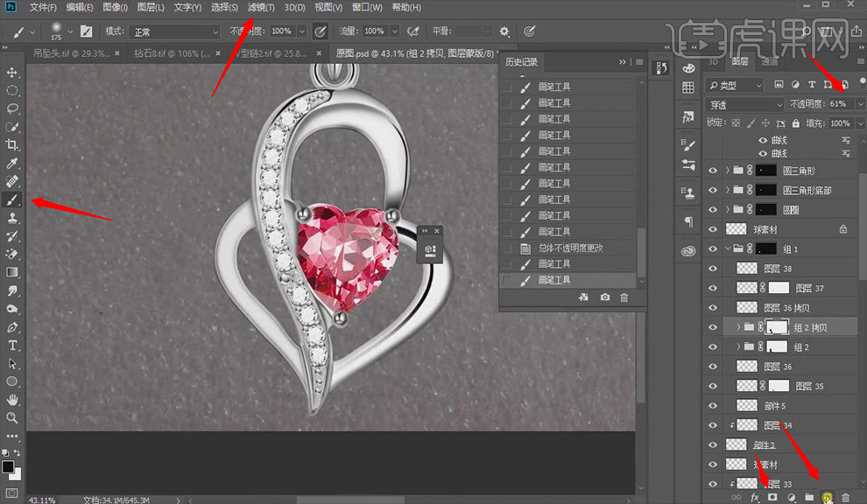Open the brush settings gear icon
The width and height of the screenshot is (867, 504).
[x=504, y=31]
